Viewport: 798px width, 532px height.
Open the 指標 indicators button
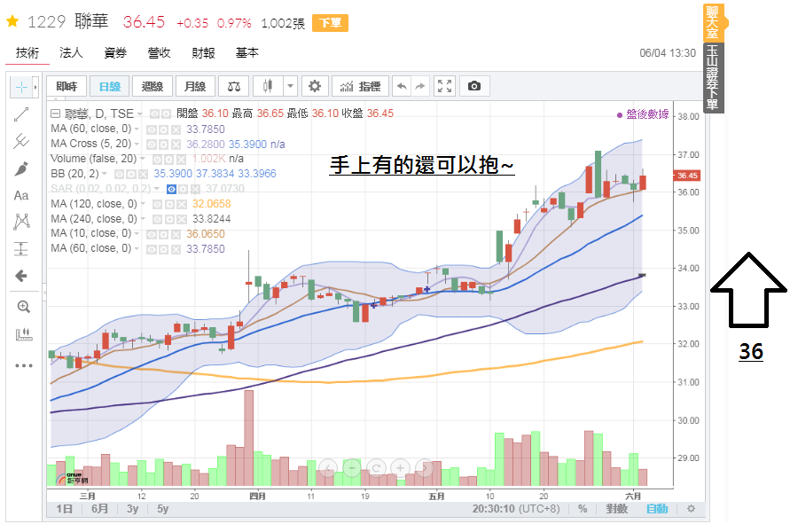[x=361, y=86]
